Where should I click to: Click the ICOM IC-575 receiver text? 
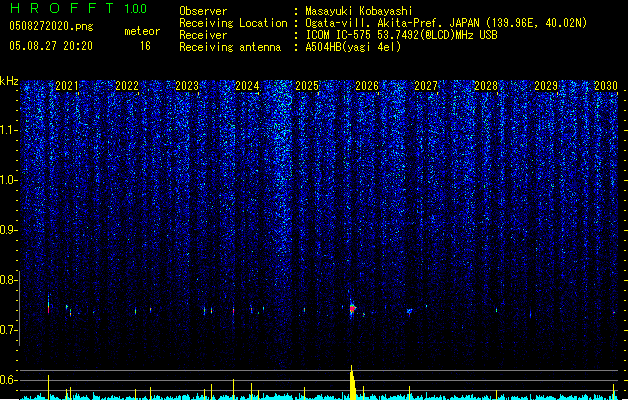click(x=401, y=35)
